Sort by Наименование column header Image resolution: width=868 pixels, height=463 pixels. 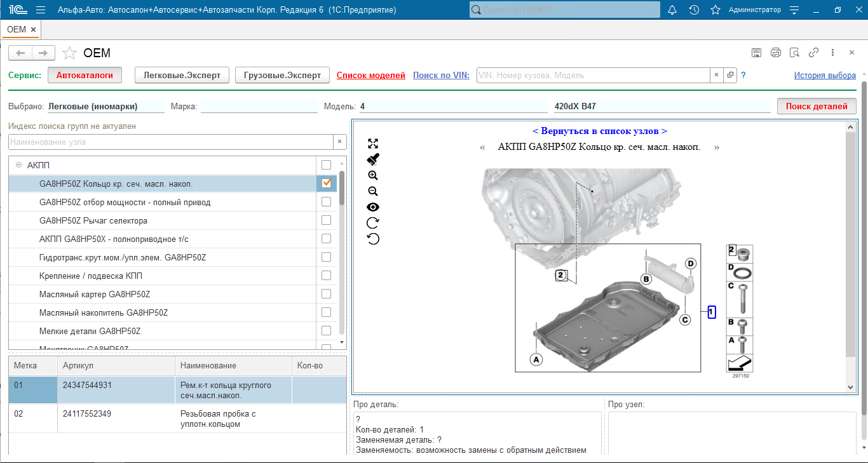coord(233,366)
